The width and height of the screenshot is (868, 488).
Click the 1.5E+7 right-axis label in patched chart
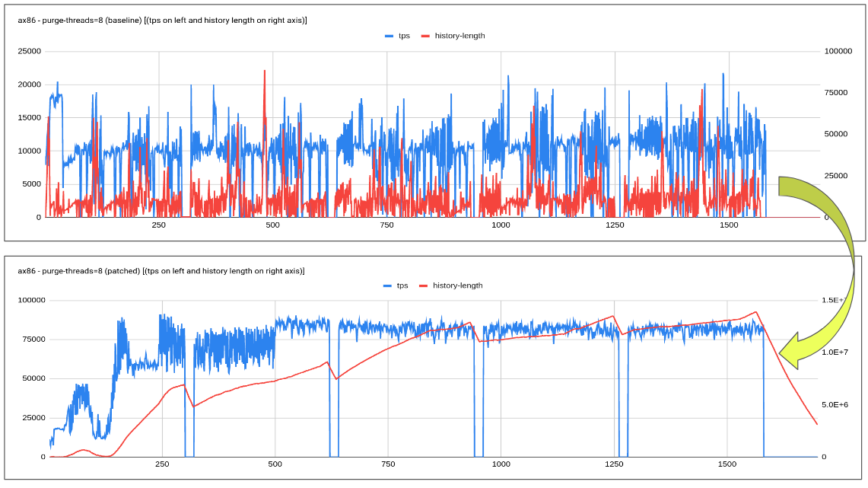836,301
